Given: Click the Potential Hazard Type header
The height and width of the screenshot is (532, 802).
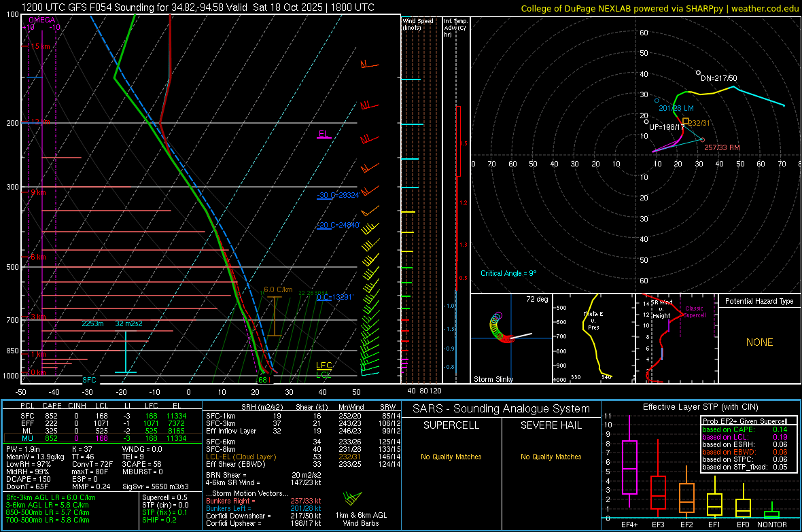Looking at the screenshot, I should click(x=759, y=301).
